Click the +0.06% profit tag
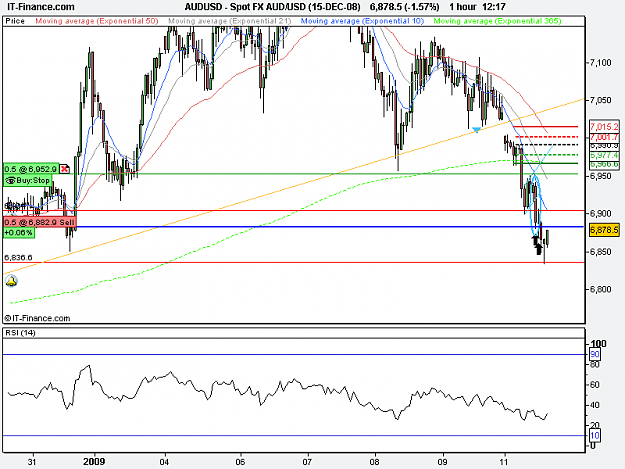The width and height of the screenshot is (625, 469). pos(19,233)
